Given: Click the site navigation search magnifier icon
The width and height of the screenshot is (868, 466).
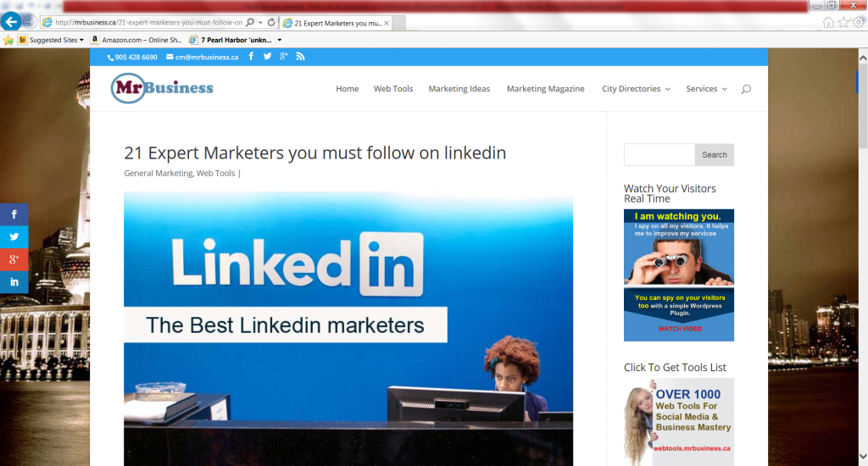Looking at the screenshot, I should pos(746,89).
